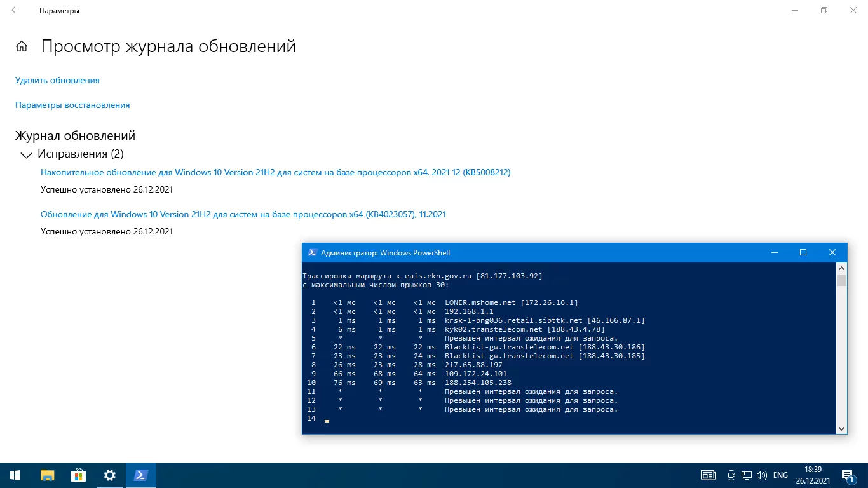Open the volume tray icon
Viewport: 868px width, 488px height.
click(x=762, y=475)
